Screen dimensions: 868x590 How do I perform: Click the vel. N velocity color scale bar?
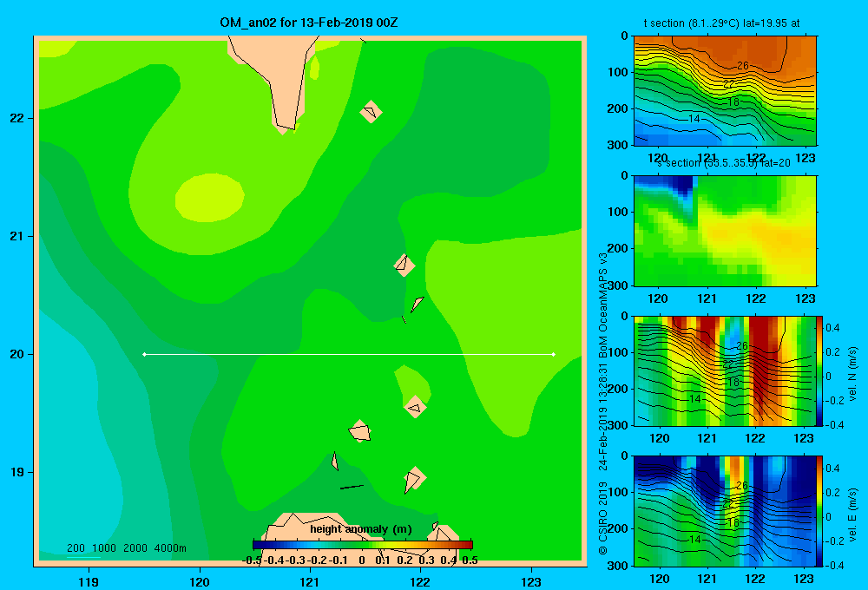click(x=819, y=370)
